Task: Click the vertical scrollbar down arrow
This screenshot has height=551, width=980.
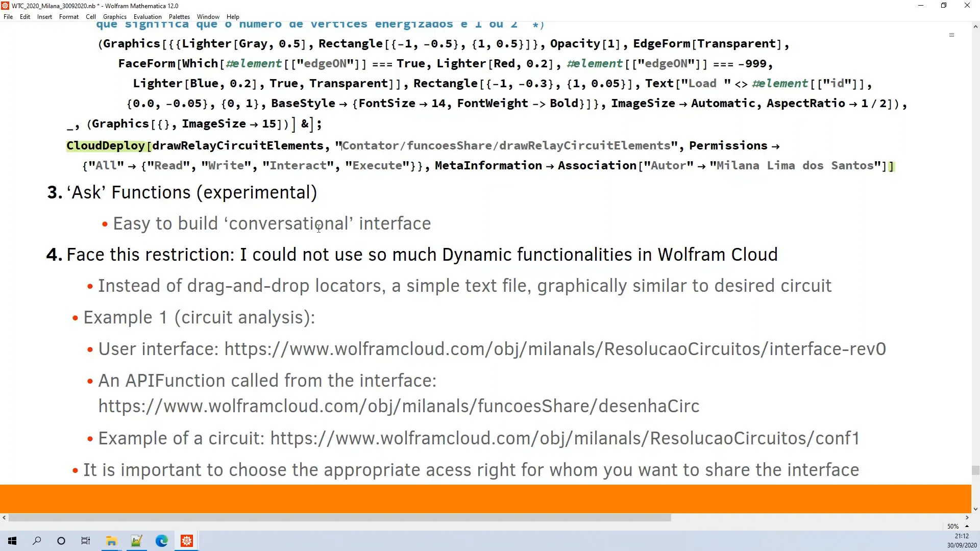Action: tap(975, 509)
